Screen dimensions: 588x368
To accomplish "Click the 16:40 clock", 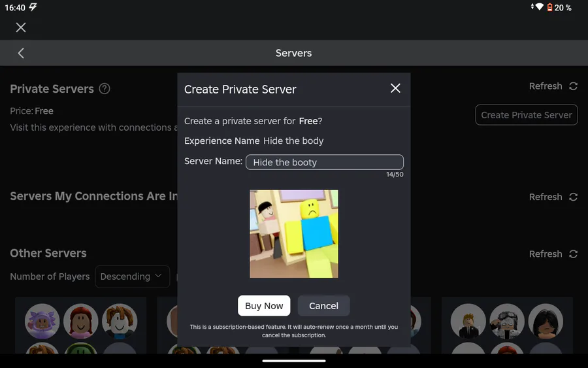I will [15, 7].
